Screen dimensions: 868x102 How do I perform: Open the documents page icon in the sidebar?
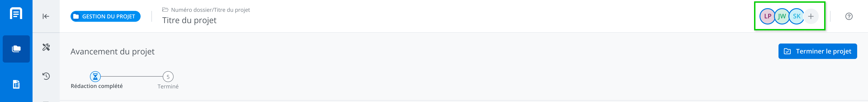point(16,84)
